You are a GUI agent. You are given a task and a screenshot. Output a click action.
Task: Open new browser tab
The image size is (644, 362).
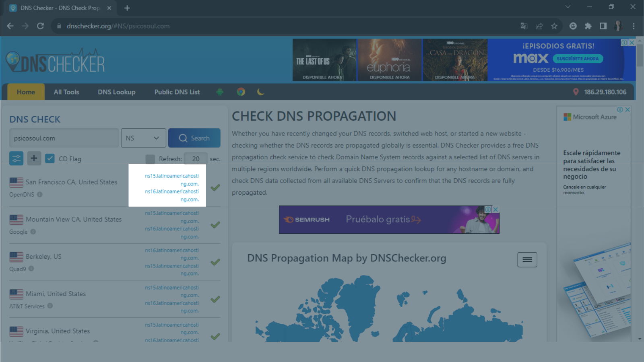pos(127,8)
